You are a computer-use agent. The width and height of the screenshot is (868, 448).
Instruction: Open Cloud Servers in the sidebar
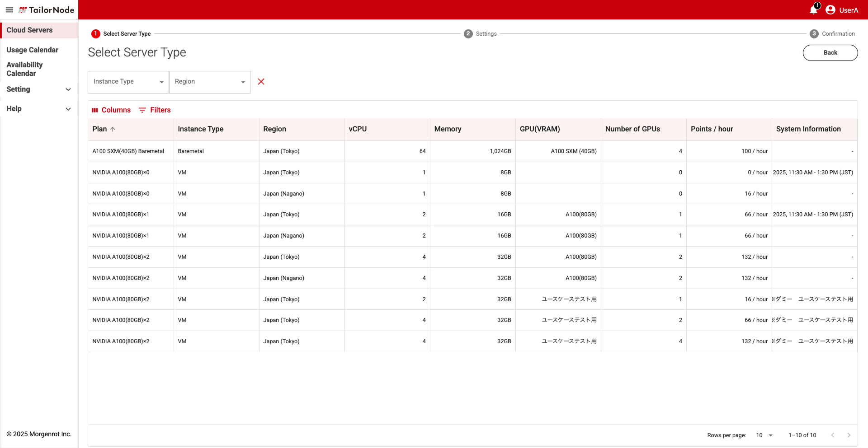[39, 30]
